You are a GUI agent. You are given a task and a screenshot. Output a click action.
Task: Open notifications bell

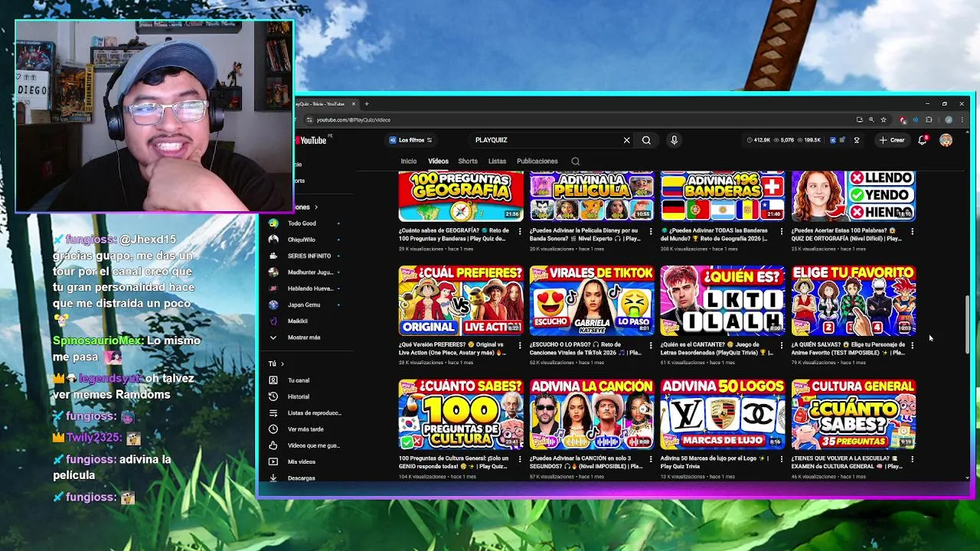[x=923, y=140]
